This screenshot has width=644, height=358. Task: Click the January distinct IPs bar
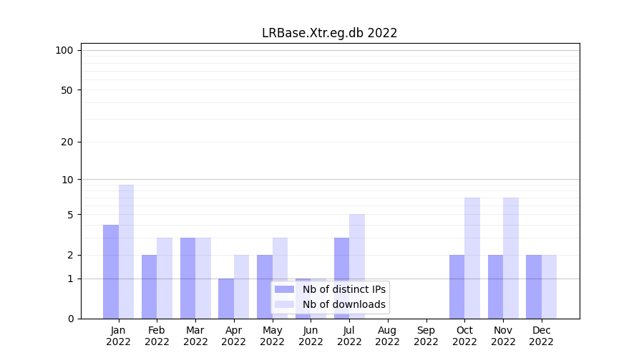pos(111,271)
